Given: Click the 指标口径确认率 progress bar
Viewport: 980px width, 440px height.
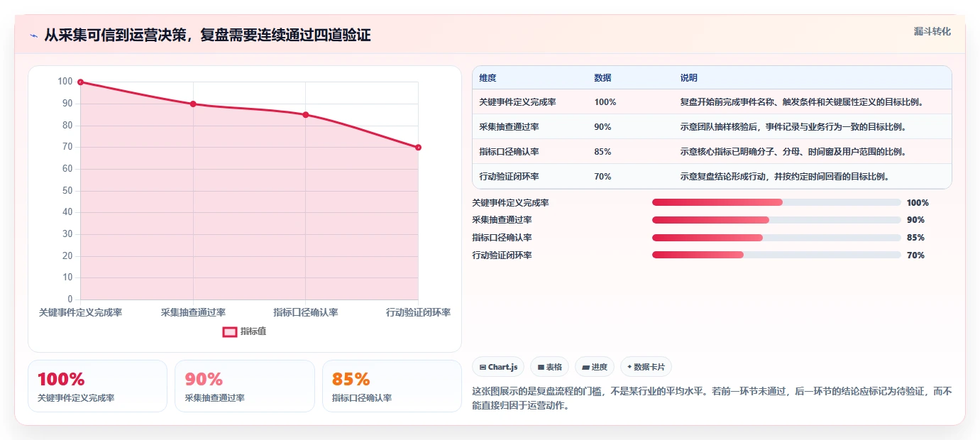Looking at the screenshot, I should pyautogui.click(x=776, y=238).
